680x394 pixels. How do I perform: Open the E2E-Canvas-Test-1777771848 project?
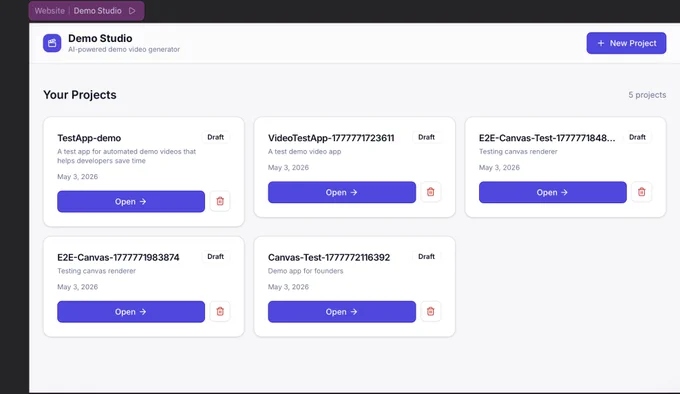point(552,192)
